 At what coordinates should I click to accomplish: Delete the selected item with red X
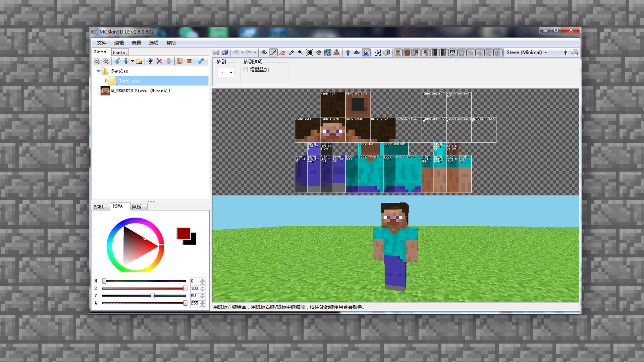pyautogui.click(x=159, y=61)
